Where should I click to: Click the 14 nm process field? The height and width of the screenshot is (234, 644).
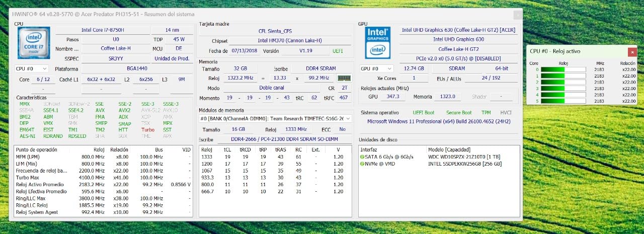(172, 30)
